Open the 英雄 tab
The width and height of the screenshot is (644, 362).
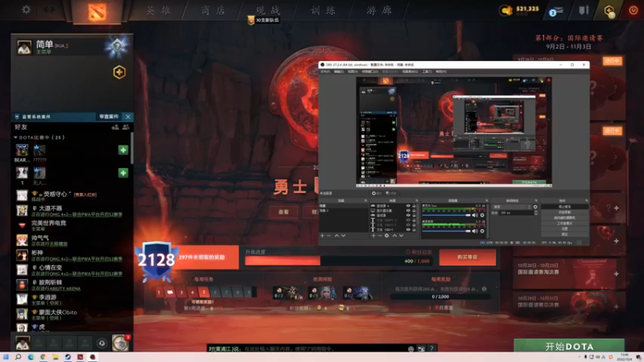pyautogui.click(x=159, y=10)
